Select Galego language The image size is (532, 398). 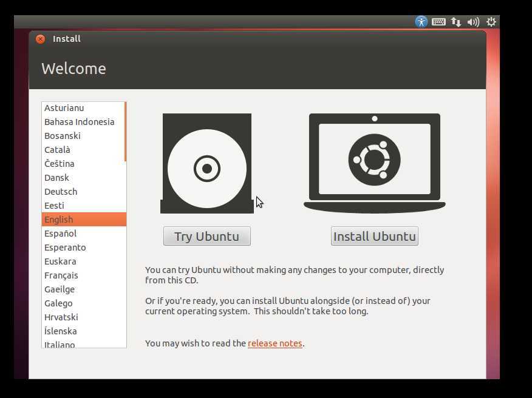[83, 303]
